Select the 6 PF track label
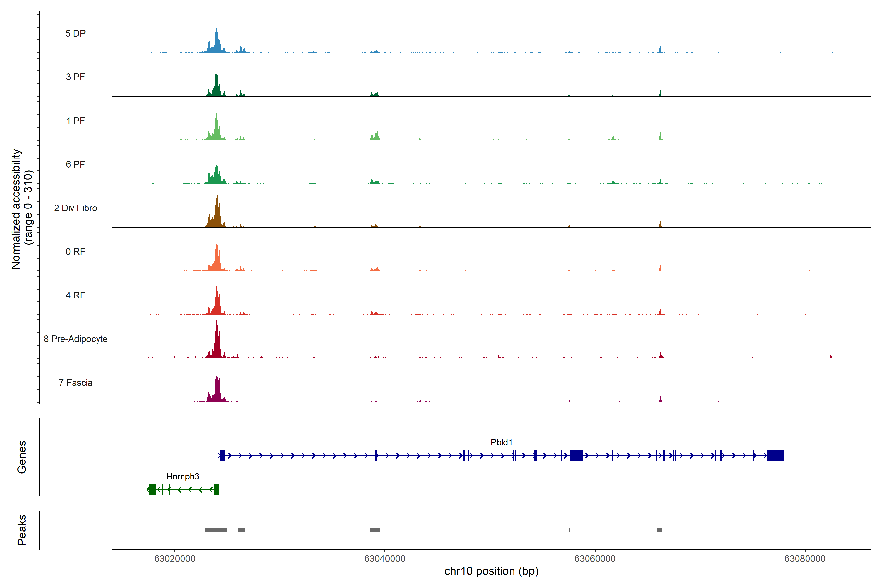The height and width of the screenshot is (588, 882). pos(75,164)
